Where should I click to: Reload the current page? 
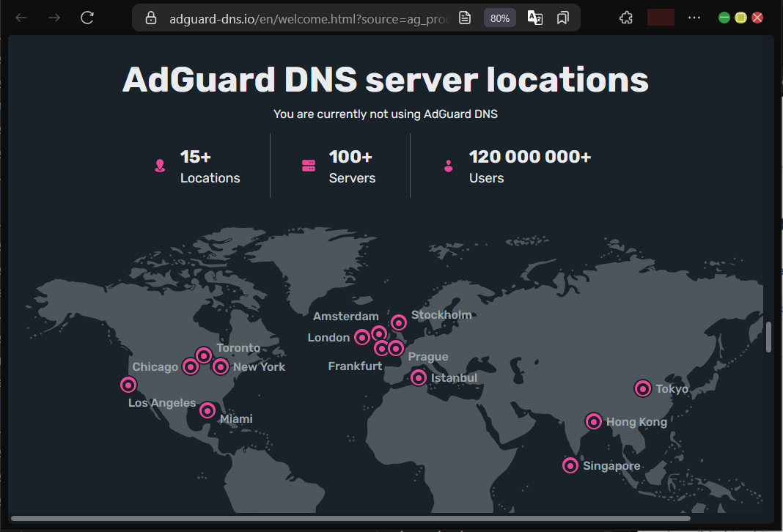pyautogui.click(x=87, y=18)
